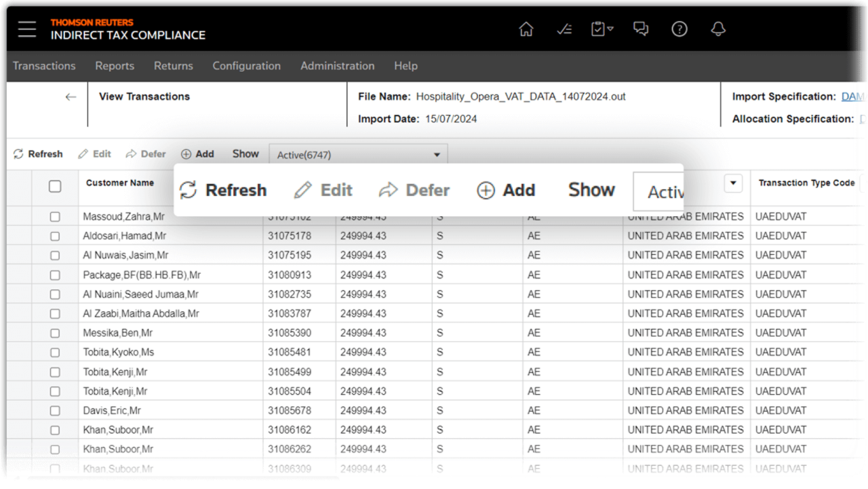The image size is (868, 489).
Task: Open the checklist tasks icon
Action: pyautogui.click(x=564, y=29)
